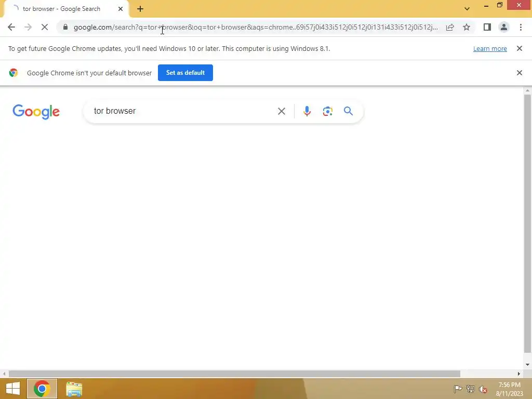The height and width of the screenshot is (399, 532).
Task: Search by image with Google Lens
Action: point(328,111)
